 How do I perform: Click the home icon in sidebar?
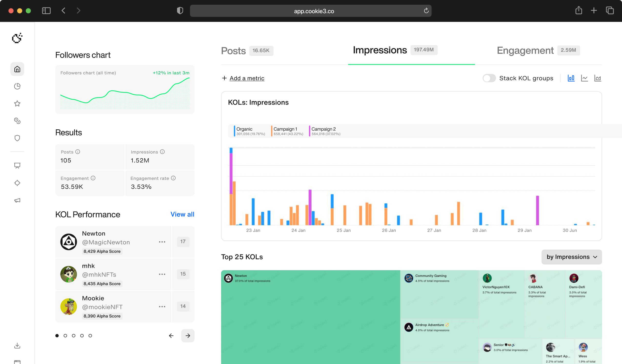tap(17, 69)
